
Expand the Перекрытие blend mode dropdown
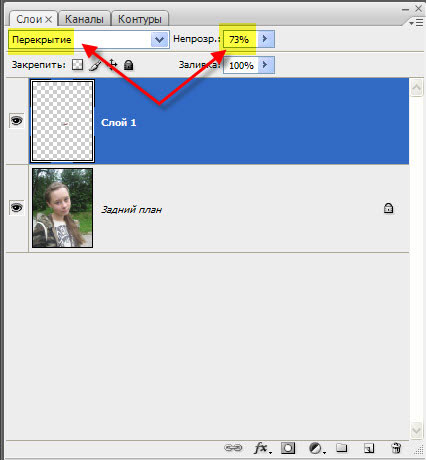pos(160,40)
